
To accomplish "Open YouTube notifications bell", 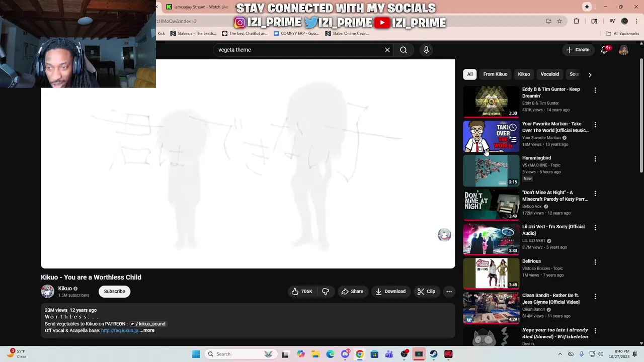I will (605, 50).
